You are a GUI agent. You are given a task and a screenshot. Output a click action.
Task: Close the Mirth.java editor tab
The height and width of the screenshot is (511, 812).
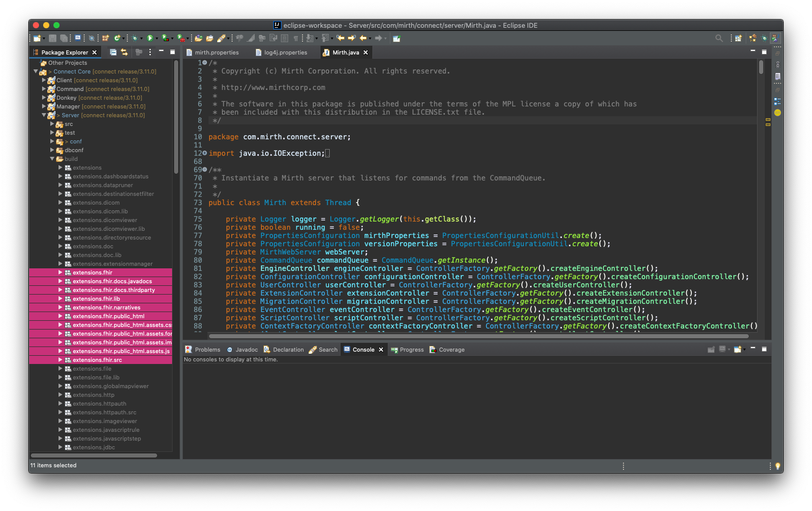click(366, 52)
